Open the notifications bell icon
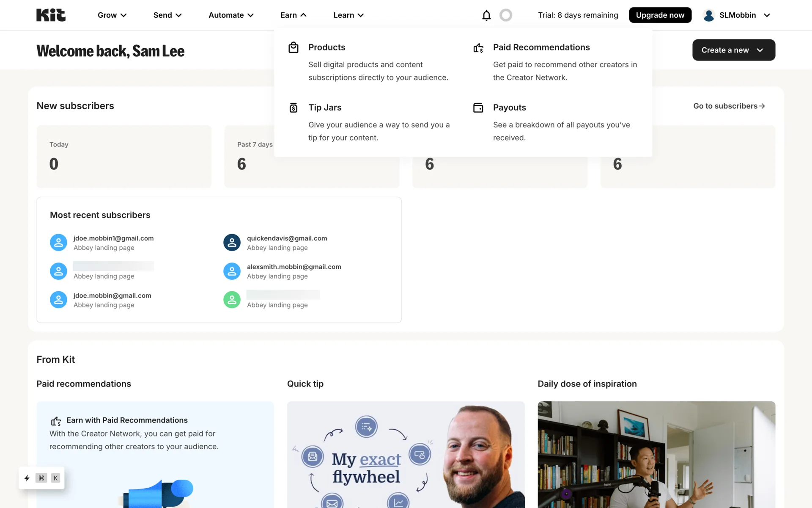This screenshot has height=508, width=812. pyautogui.click(x=486, y=15)
